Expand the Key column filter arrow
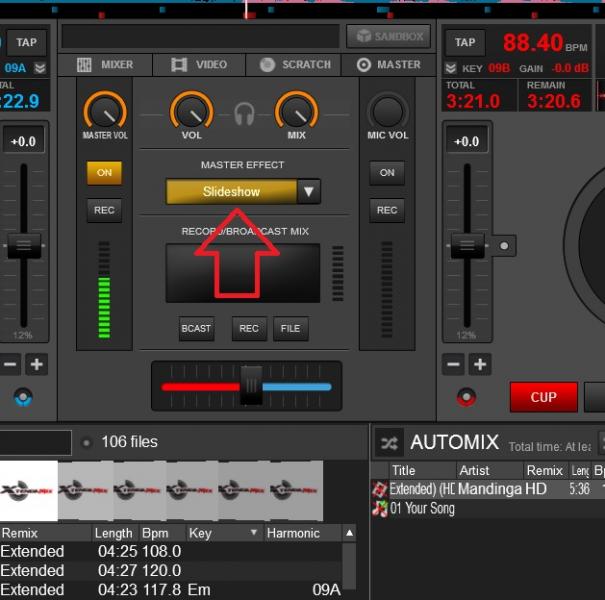 [254, 533]
